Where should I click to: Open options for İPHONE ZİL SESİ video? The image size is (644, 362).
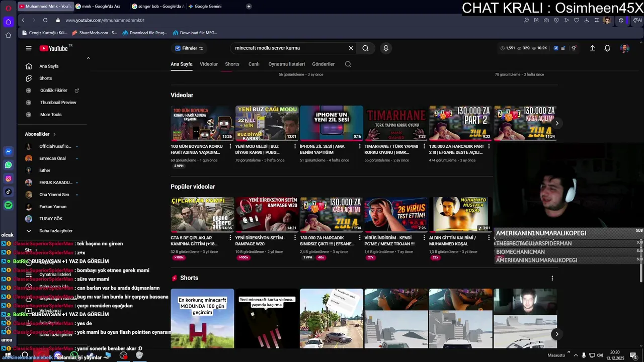(x=360, y=146)
